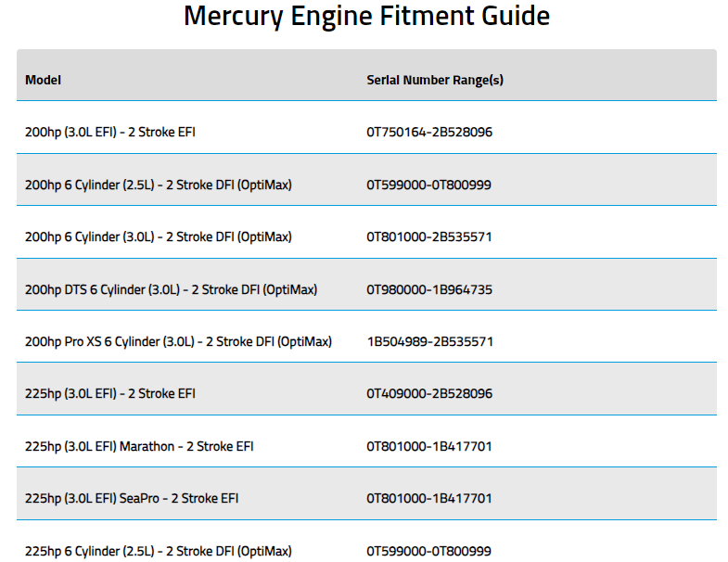This screenshot has height=562, width=728.
Task: Click serial range 0T750164-2B528096
Action: 429,132
